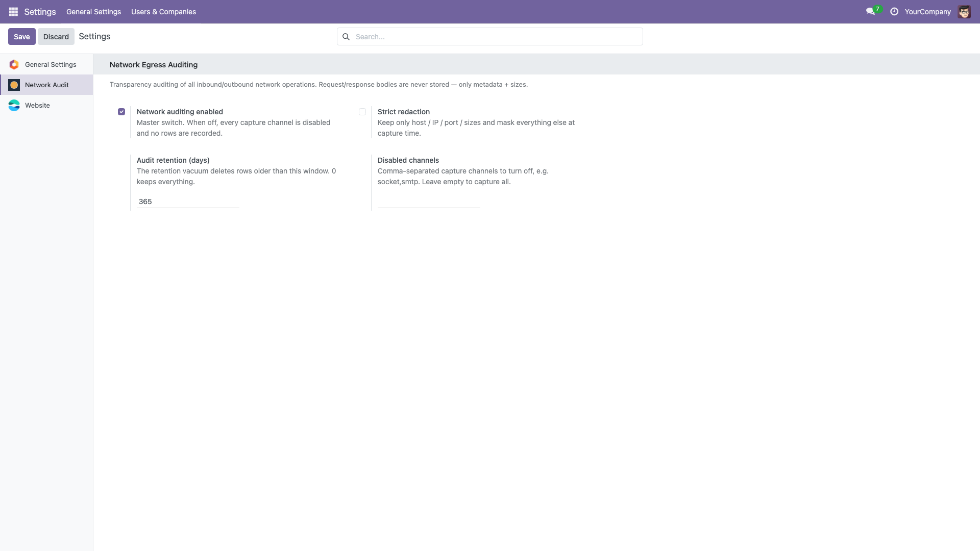Open the conversations chat icon
This screenshot has width=980, height=551.
tap(870, 11)
